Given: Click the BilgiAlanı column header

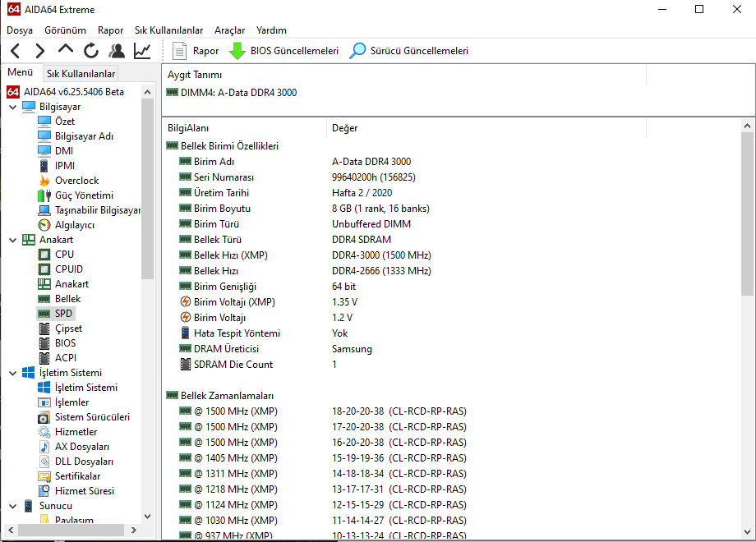Looking at the screenshot, I should (x=244, y=128).
